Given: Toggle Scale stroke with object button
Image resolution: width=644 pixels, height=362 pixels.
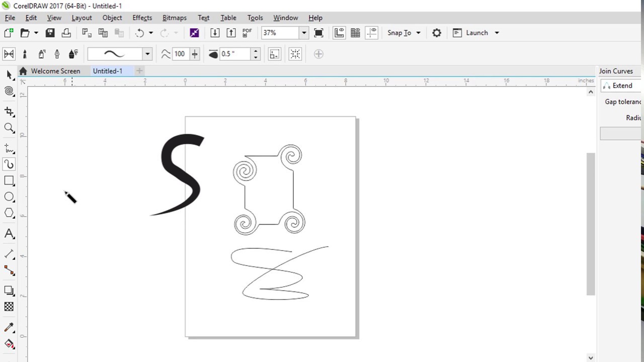Looking at the screenshot, I should pyautogui.click(x=274, y=54).
